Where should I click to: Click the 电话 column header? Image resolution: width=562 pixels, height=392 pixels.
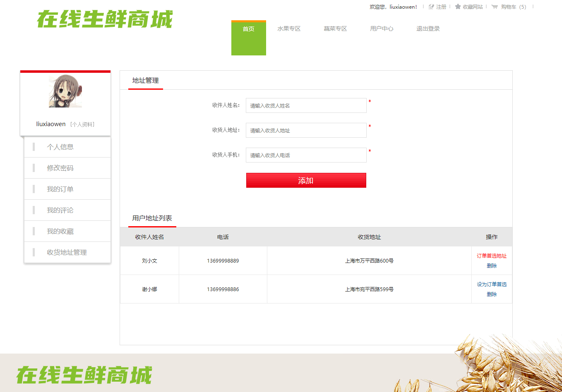[223, 237]
